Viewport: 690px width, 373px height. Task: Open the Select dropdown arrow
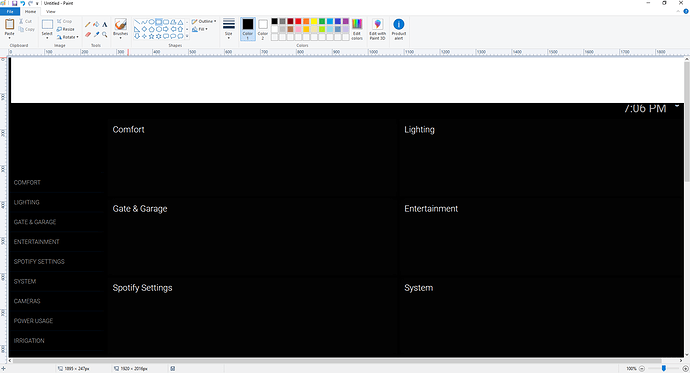pos(47,38)
